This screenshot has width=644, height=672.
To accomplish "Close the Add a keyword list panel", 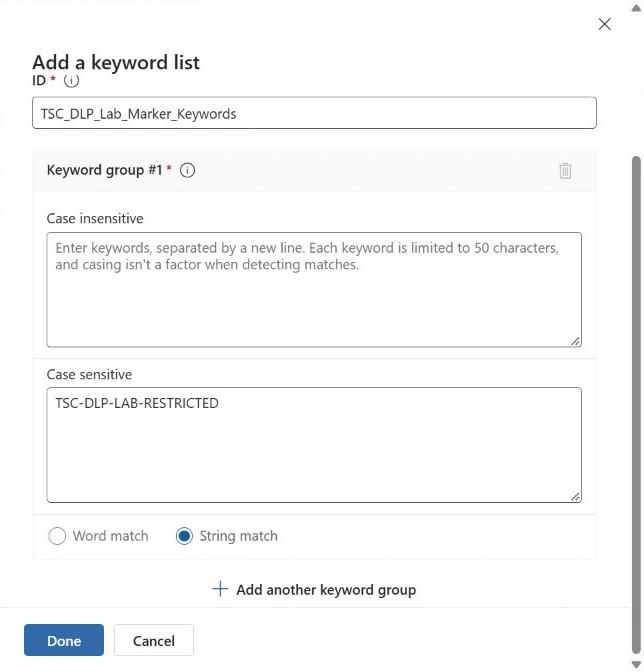I will click(x=604, y=24).
